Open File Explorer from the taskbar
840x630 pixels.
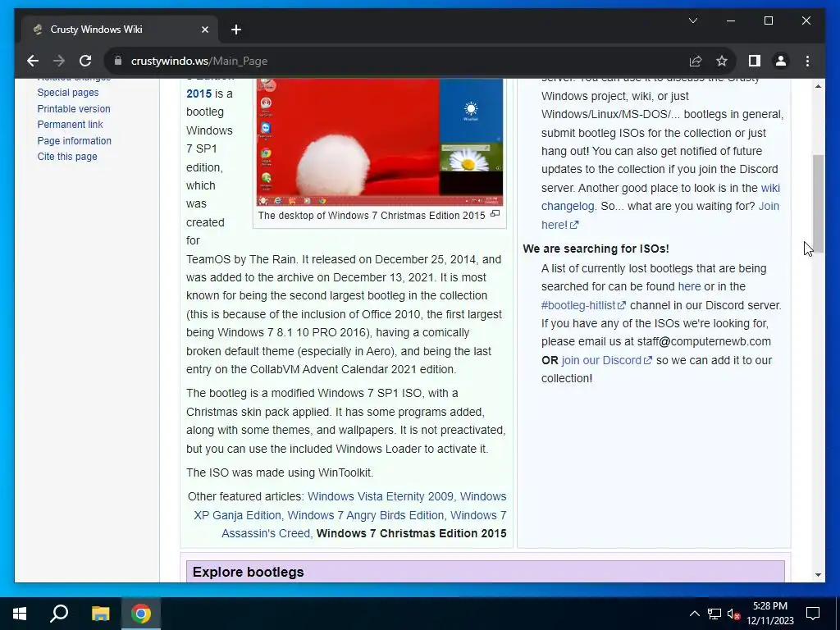(100, 614)
